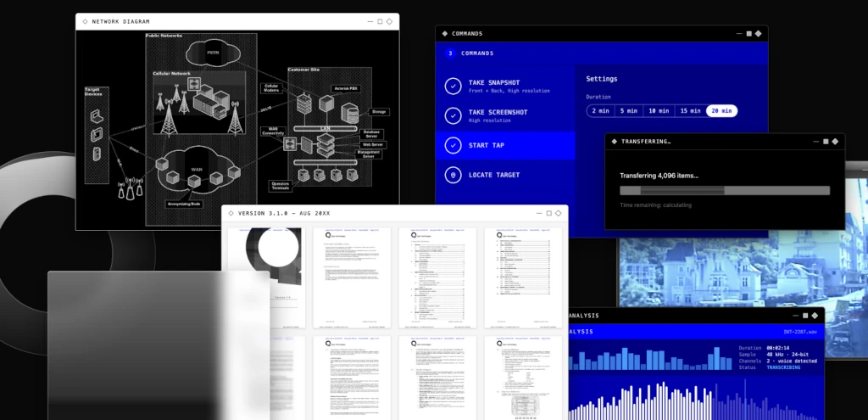This screenshot has width=868, height=420.
Task: Select the 10 min duration option
Action: tap(659, 111)
